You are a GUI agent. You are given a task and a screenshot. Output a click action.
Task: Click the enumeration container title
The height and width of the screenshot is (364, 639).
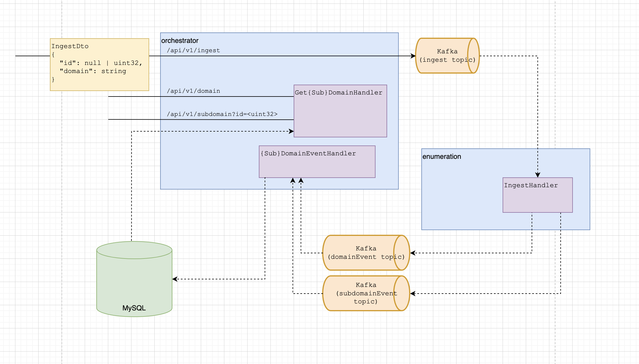pos(441,156)
